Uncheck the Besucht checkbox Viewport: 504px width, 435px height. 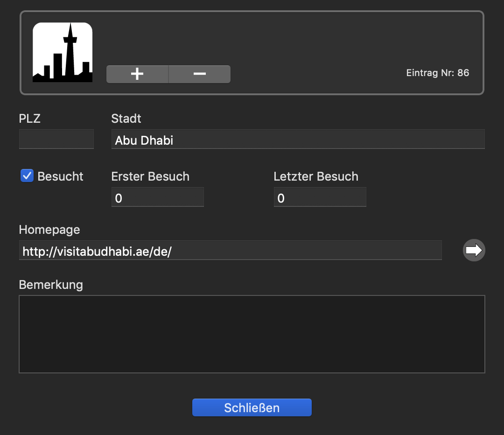[27, 176]
